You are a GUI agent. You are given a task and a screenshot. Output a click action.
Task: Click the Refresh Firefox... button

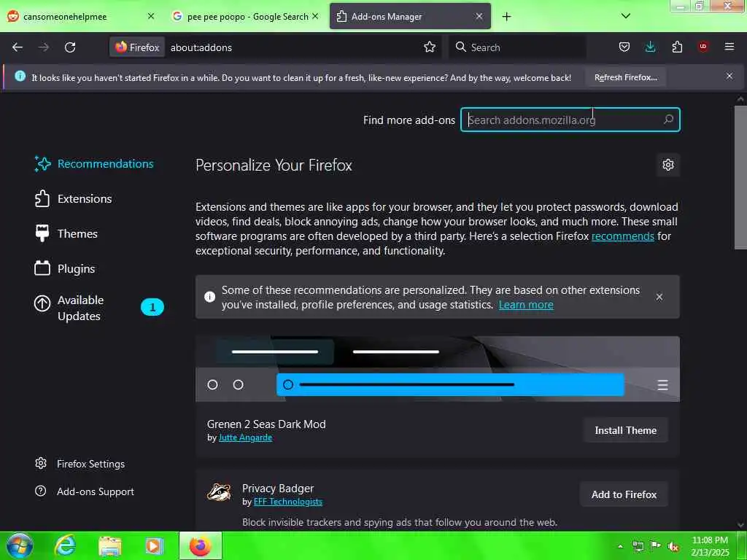[x=625, y=77]
